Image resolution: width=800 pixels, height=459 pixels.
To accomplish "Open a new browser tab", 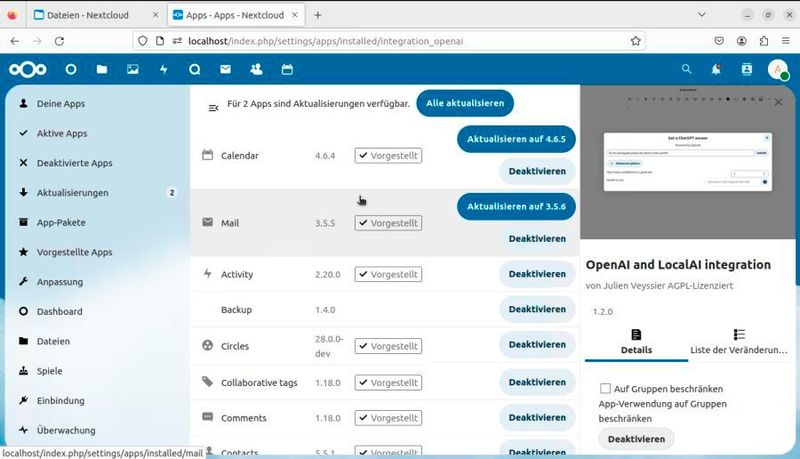I will [x=318, y=15].
